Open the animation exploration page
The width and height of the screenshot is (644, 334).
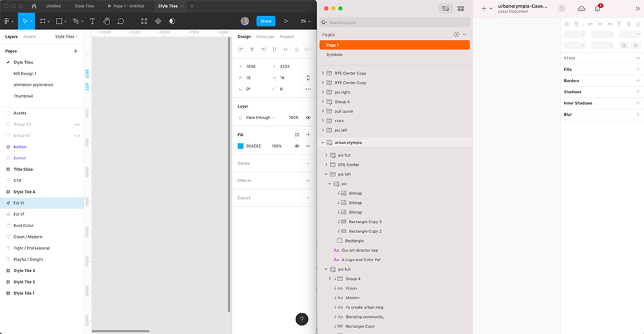click(x=33, y=85)
